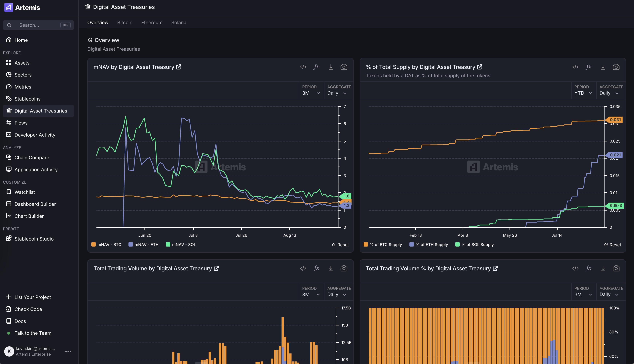Screen dimensions: 634x364
Task: Click the Digital Asset Treasuries header bank icon
Action: (x=88, y=7)
